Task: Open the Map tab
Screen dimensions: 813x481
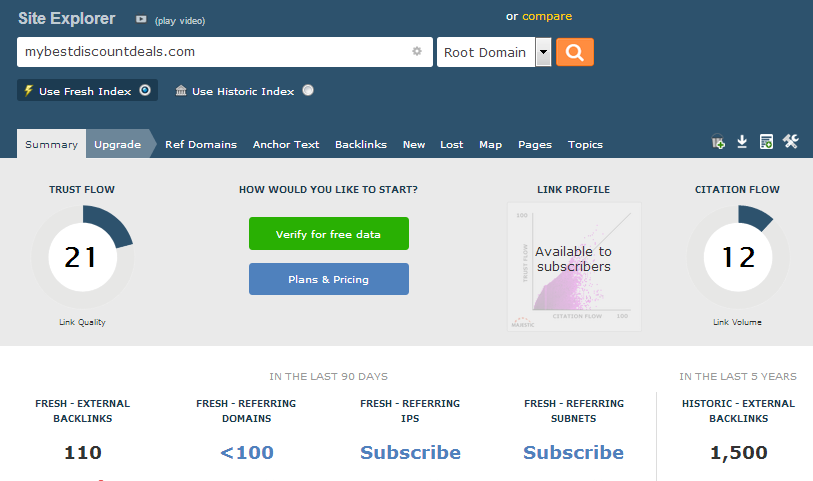Action: click(490, 144)
